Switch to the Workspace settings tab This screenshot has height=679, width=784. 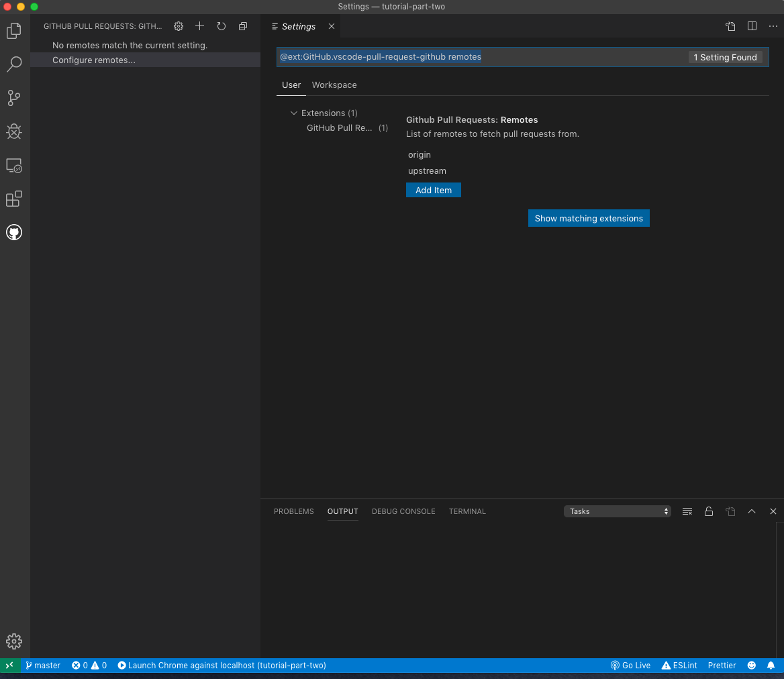[334, 85]
